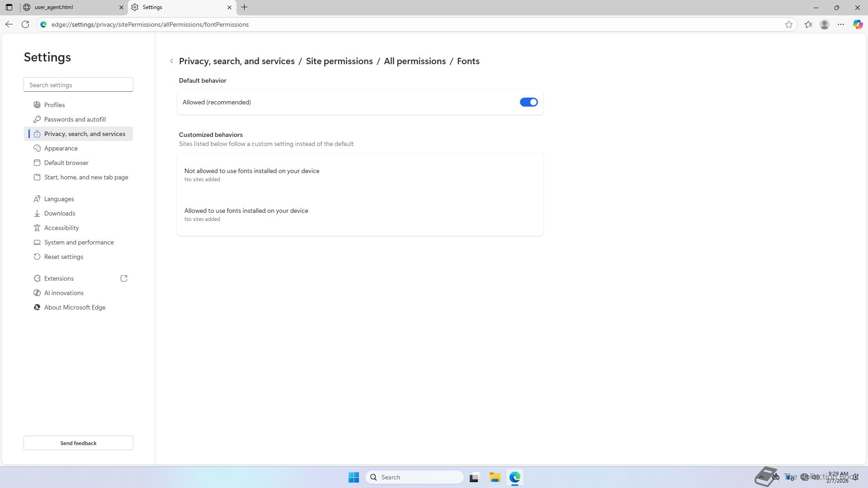
Task: Click the Windows Start button
Action: 354,477
